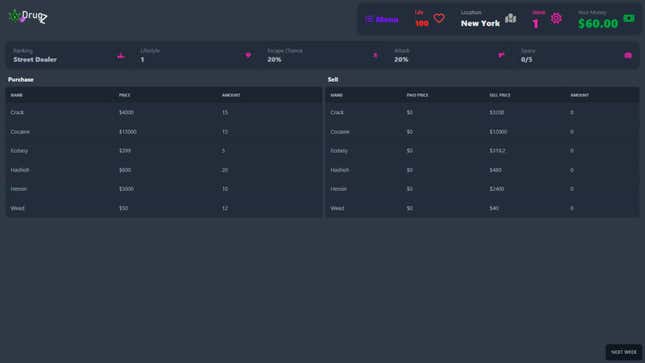Click the Sell Price column header
645x363 pixels.
click(499, 95)
